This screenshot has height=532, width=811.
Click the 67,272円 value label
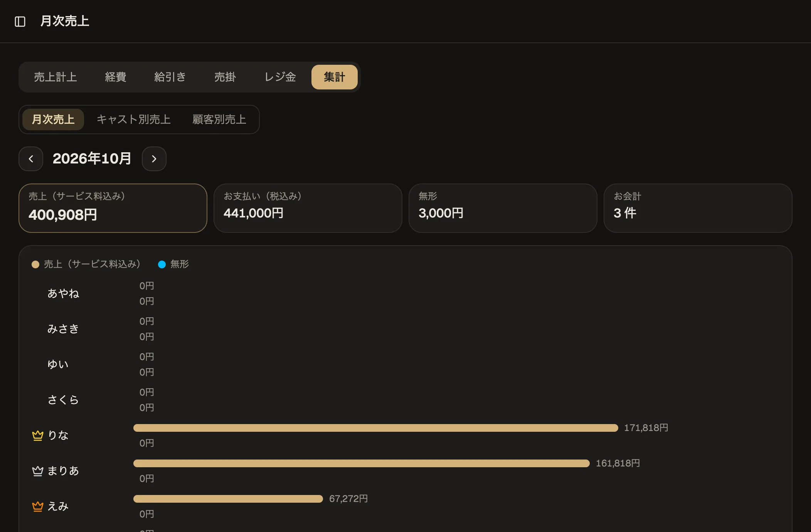click(348, 499)
